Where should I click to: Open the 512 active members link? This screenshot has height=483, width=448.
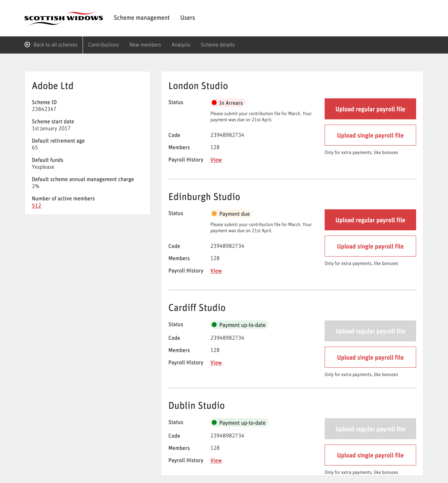(36, 206)
